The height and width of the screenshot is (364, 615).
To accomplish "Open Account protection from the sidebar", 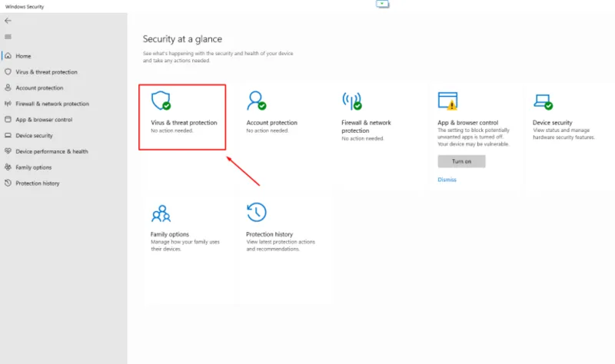I will point(39,88).
